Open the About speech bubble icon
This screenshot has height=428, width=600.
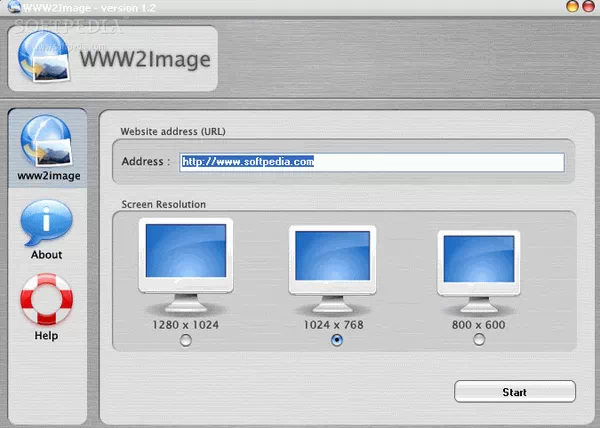(46, 223)
